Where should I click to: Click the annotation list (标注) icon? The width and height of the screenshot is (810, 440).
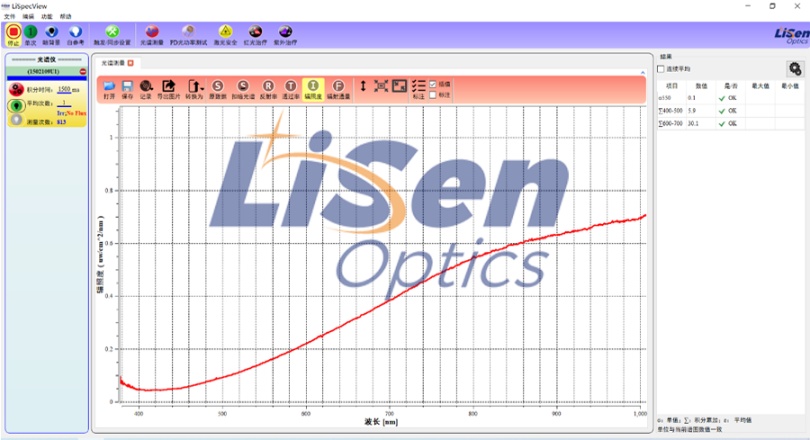[418, 89]
